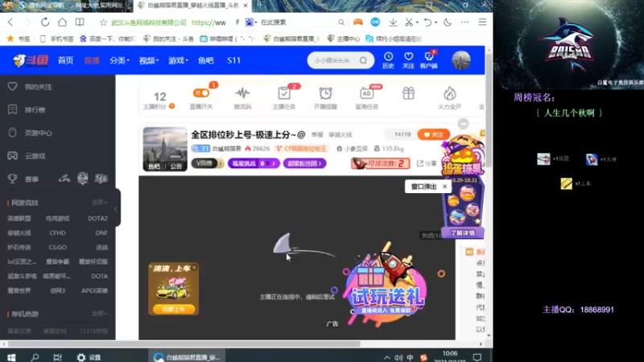Image resolution: width=644 pixels, height=362 pixels.
Task: Click the 分享 share link
Action: (x=427, y=163)
